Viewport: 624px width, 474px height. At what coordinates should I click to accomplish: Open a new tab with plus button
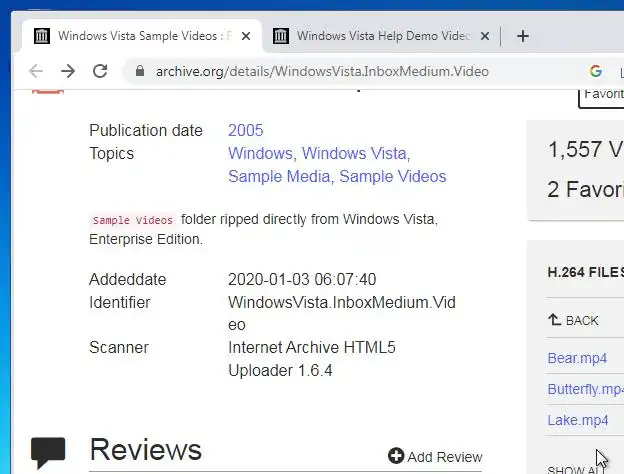(522, 36)
